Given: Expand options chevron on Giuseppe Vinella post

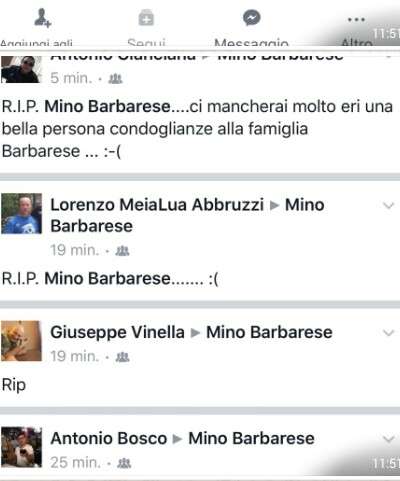Looking at the screenshot, I should click(389, 333).
